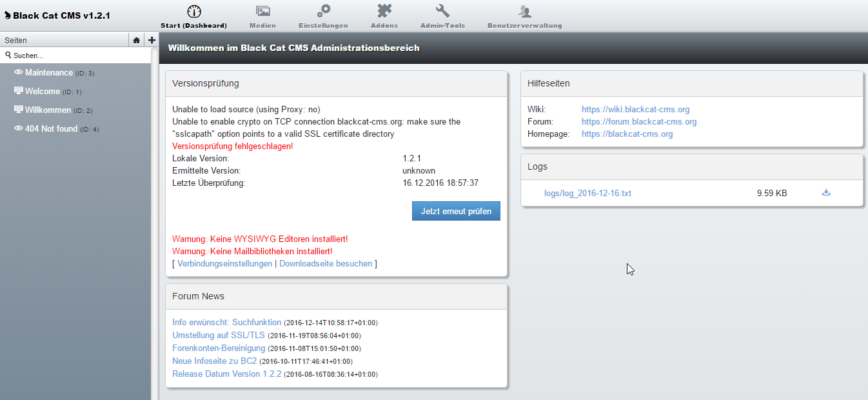Click the 9.59 KB log size
The height and width of the screenshot is (400, 868).
pyautogui.click(x=772, y=193)
